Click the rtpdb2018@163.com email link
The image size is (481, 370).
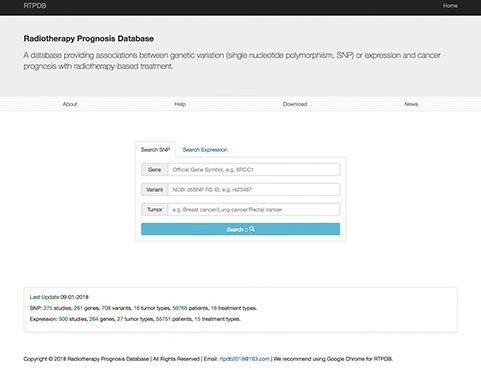pyautogui.click(x=244, y=359)
